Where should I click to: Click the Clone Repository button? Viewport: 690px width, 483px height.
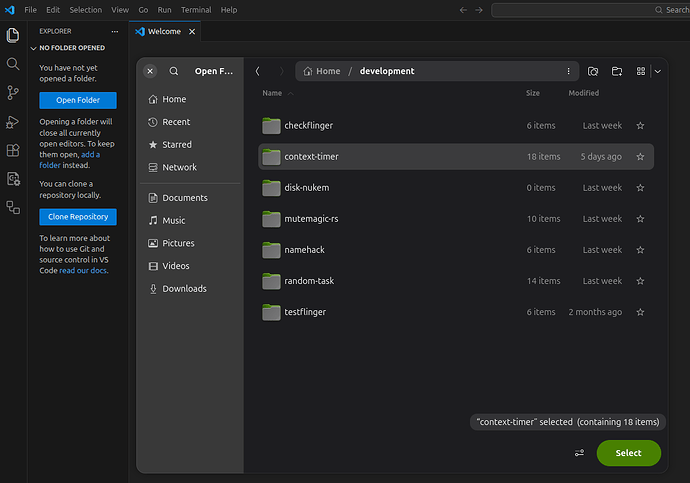tap(78, 217)
